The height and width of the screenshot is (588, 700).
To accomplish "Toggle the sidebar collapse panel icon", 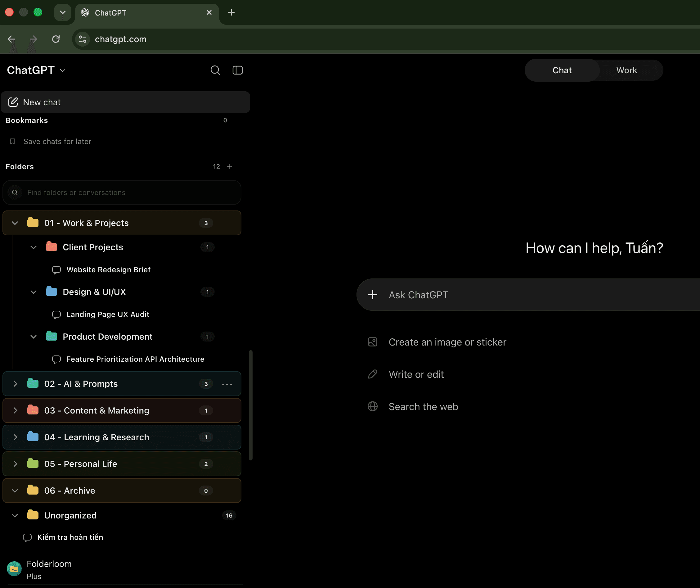I will pos(237,70).
